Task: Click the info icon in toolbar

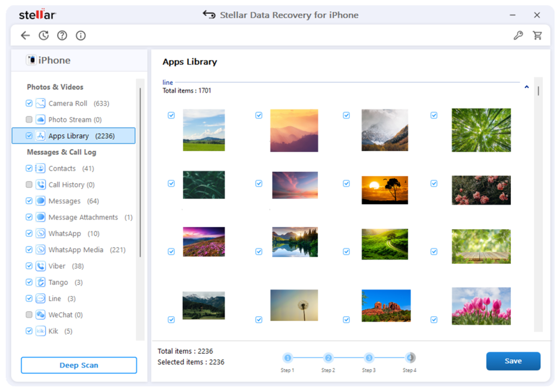Action: click(81, 35)
